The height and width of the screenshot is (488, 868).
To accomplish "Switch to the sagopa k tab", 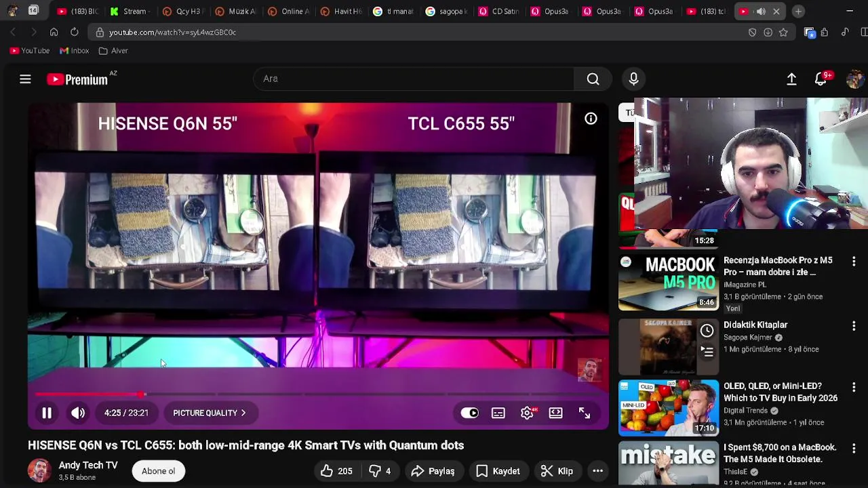I will tap(446, 12).
